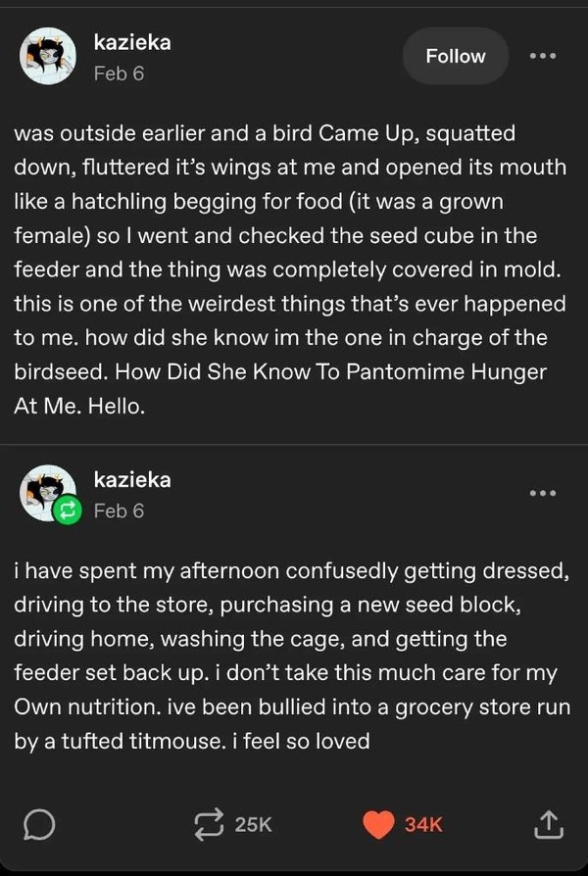Open the first post's Feb 6 timestamp
This screenshot has width=588, height=876.
click(119, 73)
